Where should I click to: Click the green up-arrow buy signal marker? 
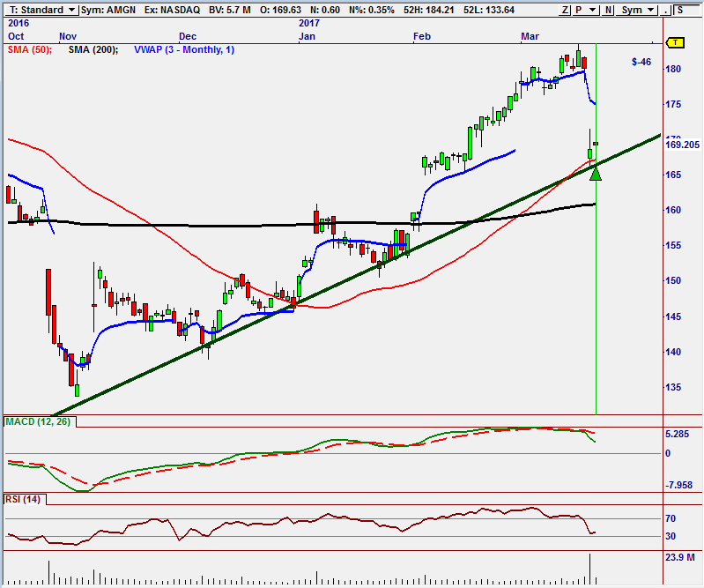point(596,175)
